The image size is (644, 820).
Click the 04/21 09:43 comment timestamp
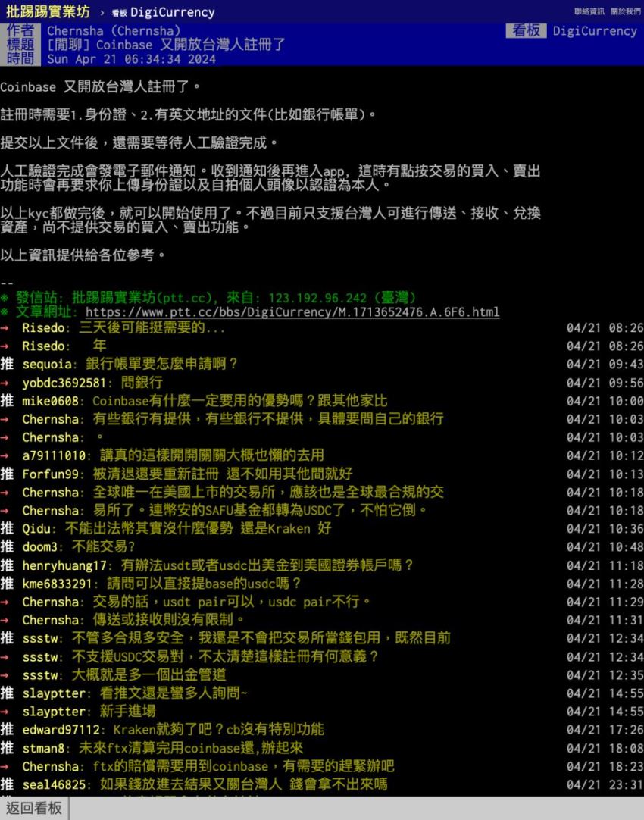(x=605, y=364)
